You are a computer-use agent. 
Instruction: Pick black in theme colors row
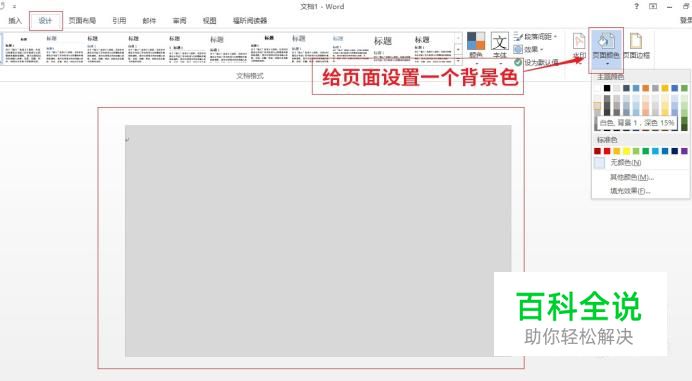point(607,88)
